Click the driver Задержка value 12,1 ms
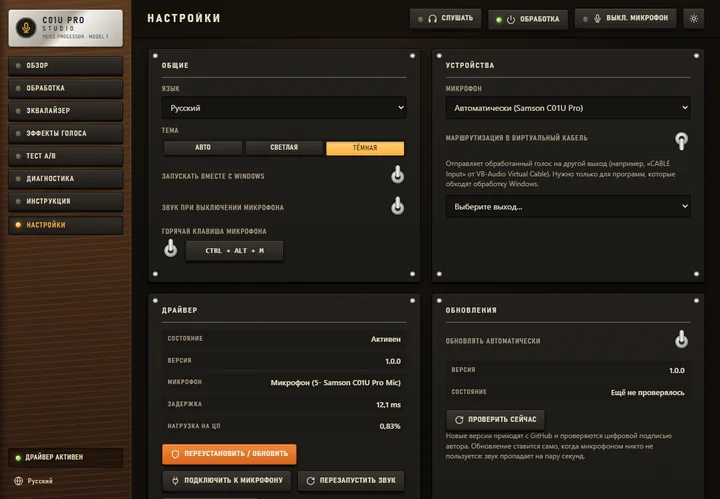720x499 pixels. tap(388, 405)
